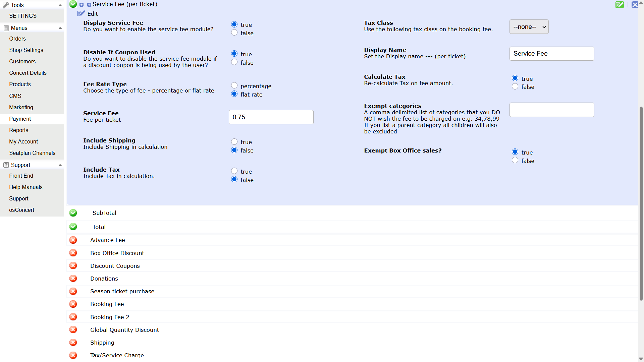
Task: Choose percentage as Fee Rate Type
Action: coord(234,86)
